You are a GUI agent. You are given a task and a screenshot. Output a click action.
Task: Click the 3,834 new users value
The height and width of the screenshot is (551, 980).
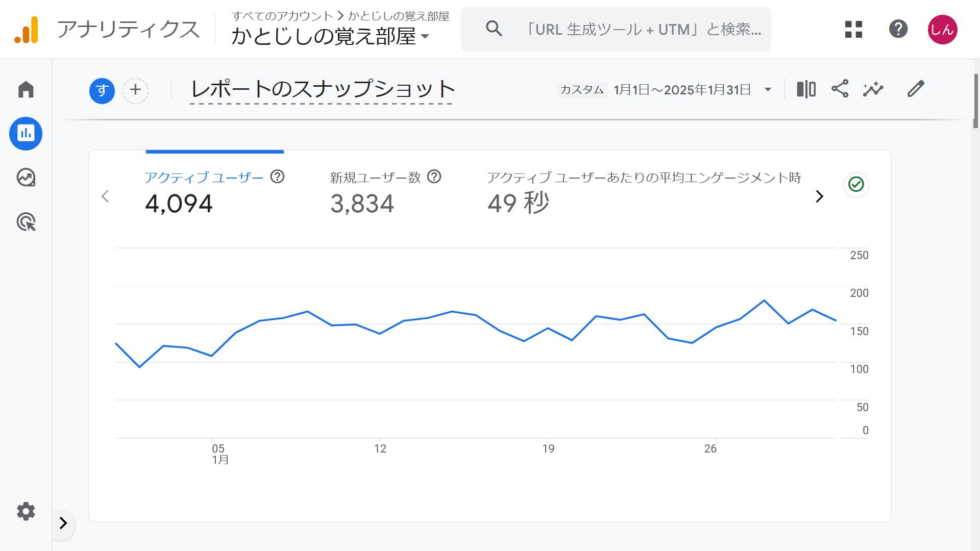pyautogui.click(x=362, y=204)
